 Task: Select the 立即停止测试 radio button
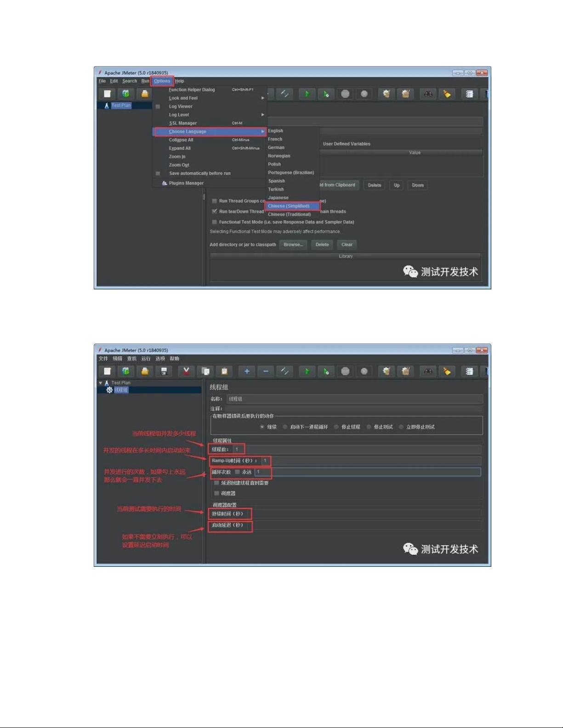pyautogui.click(x=401, y=427)
